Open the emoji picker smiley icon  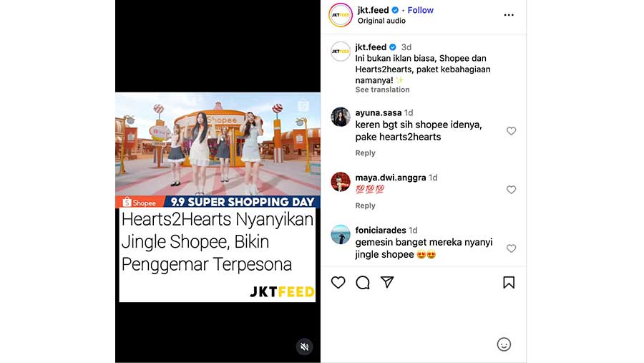pos(504,344)
